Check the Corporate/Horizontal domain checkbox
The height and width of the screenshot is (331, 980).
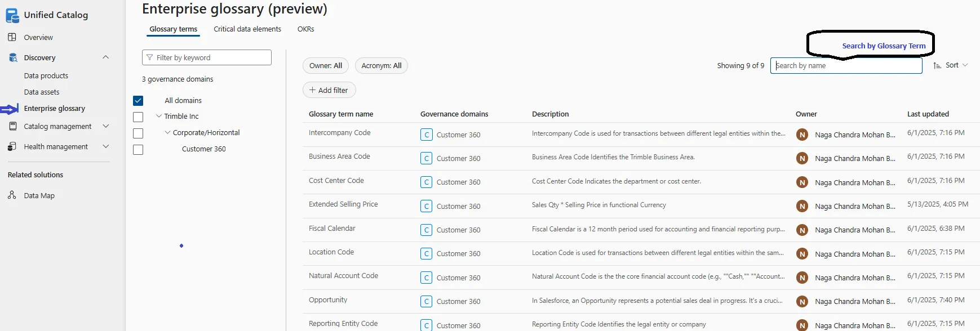(138, 133)
